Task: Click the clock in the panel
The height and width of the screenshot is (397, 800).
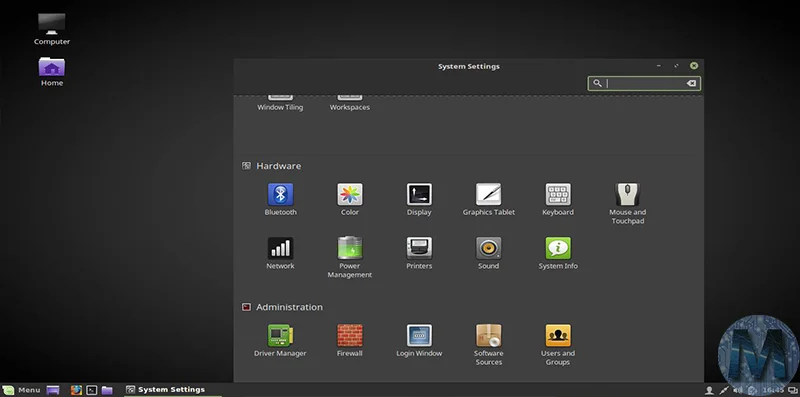Action: [x=773, y=390]
